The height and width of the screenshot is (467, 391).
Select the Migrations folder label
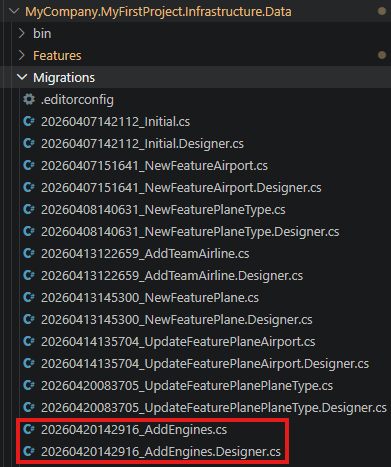[x=64, y=78]
